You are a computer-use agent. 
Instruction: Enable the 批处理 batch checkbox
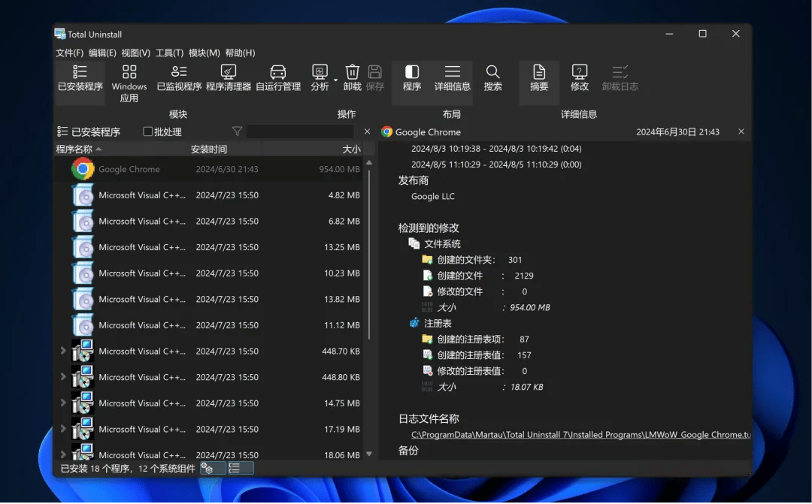point(148,131)
